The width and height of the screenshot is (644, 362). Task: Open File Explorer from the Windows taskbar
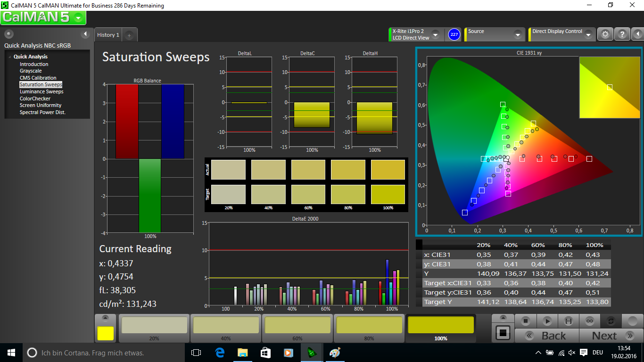click(242, 353)
